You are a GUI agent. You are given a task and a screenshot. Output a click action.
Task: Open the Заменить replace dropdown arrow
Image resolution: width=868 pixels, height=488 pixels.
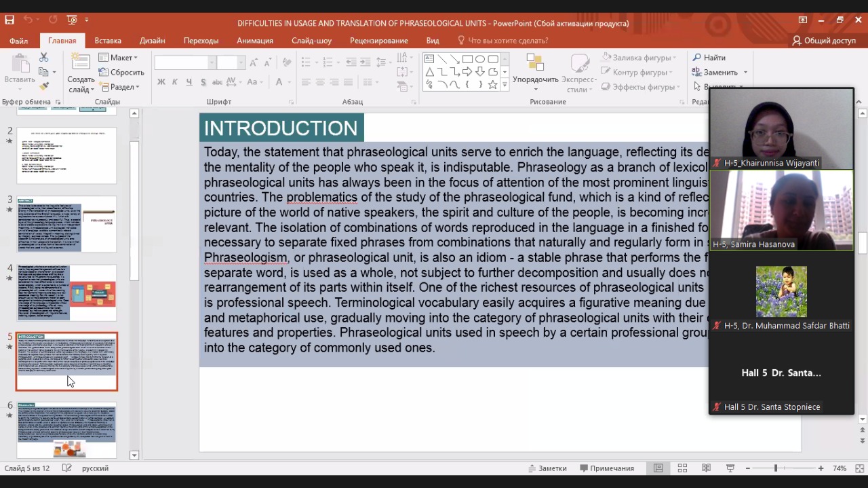(745, 73)
